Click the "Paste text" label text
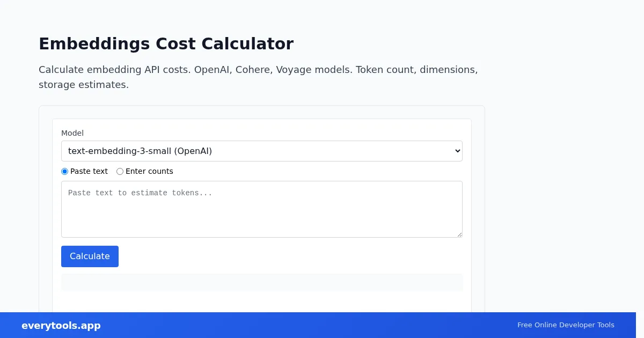 [89, 172]
